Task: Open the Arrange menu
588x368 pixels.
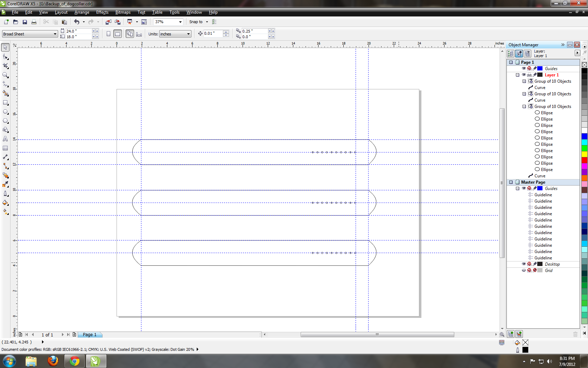Action: (82, 12)
